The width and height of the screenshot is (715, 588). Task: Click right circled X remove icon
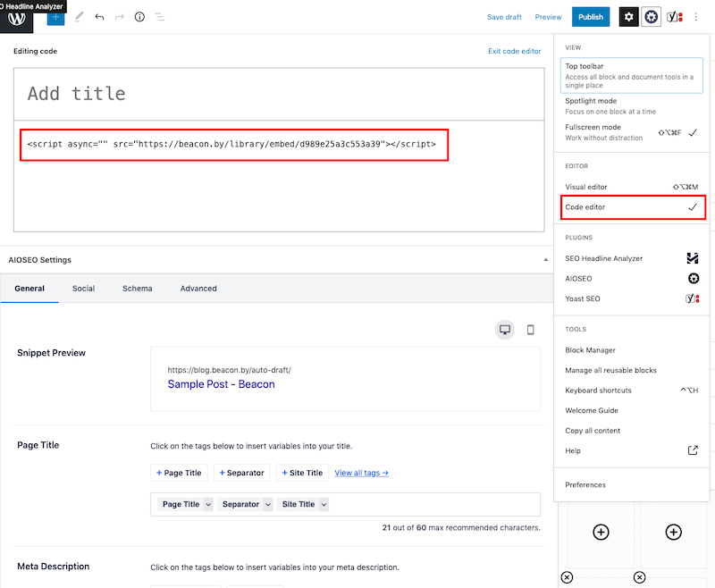(x=640, y=577)
